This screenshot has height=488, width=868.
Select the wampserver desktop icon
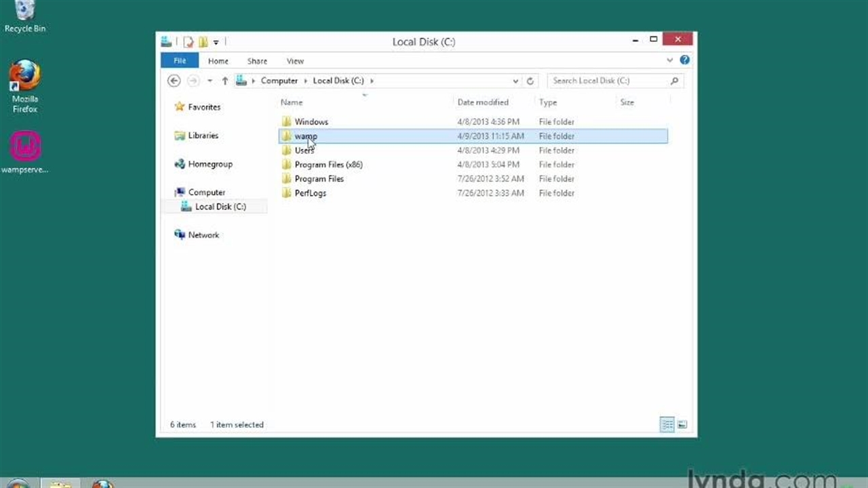pyautogui.click(x=25, y=152)
